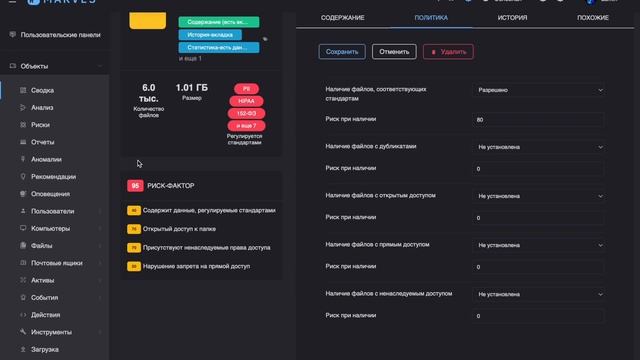Click the События sidebar icon
Viewport: 640px width, 360px height.
23,298
